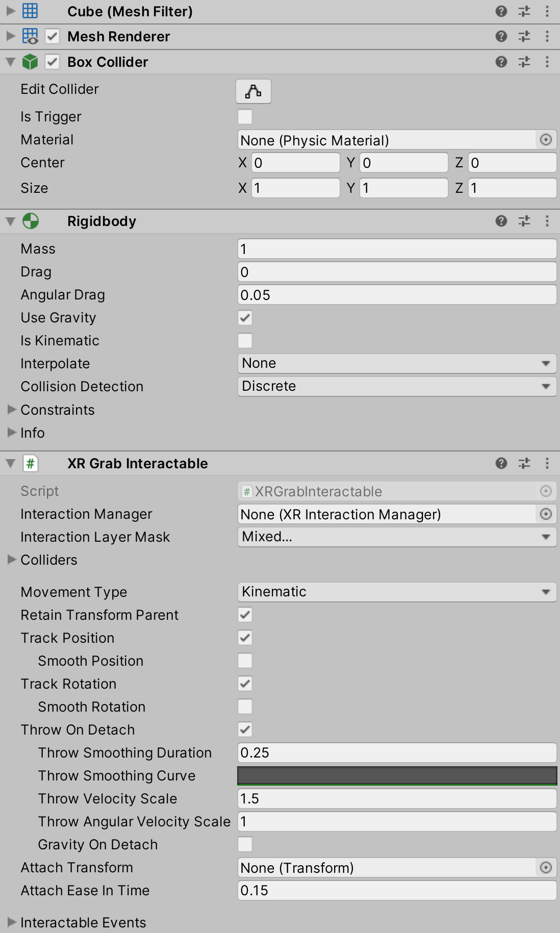The height and width of the screenshot is (933, 560).
Task: Open the Interpolate dropdown
Action: pyautogui.click(x=397, y=363)
